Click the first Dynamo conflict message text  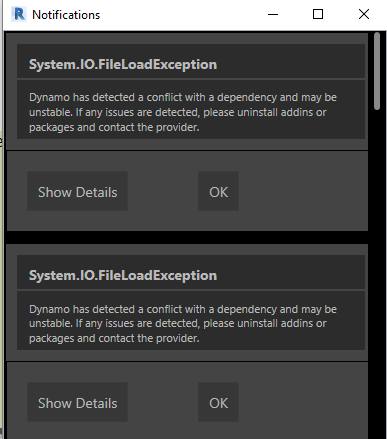coord(183,112)
